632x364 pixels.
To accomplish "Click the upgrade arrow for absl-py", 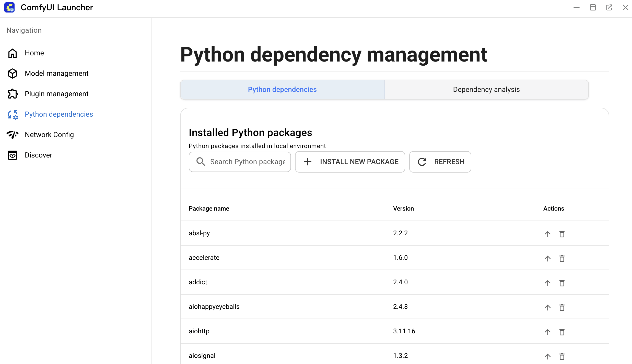I will (x=547, y=234).
